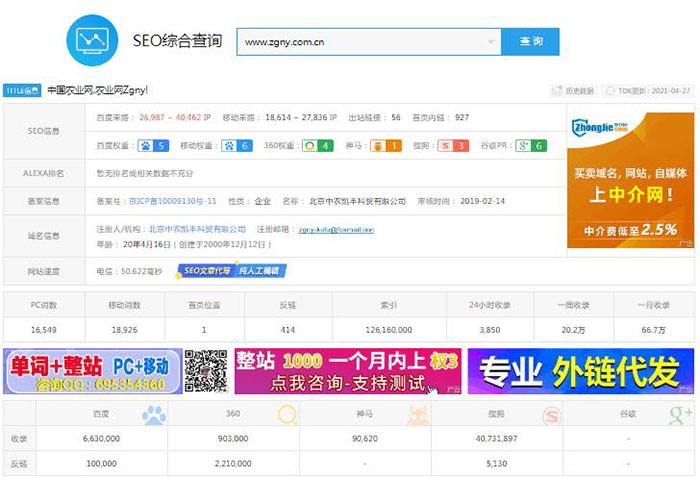Click 一周收录 value 20.2万
This screenshot has height=477, width=700.
(573, 330)
